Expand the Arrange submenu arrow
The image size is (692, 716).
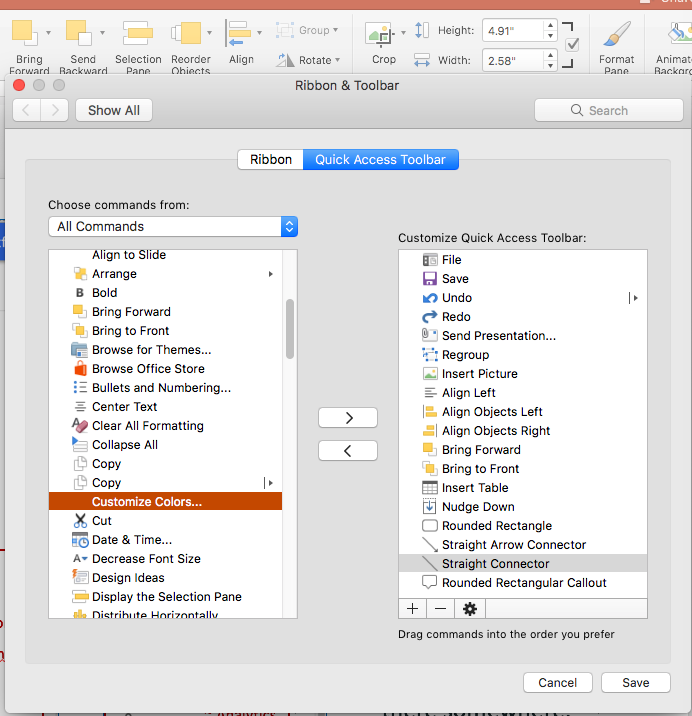click(x=270, y=274)
